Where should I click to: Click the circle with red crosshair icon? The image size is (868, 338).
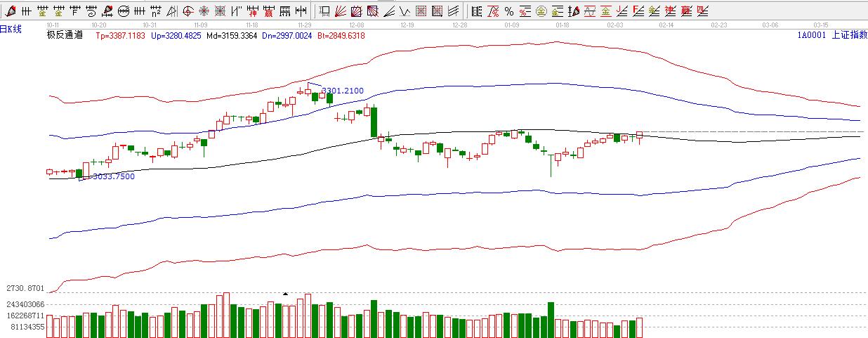(188, 11)
